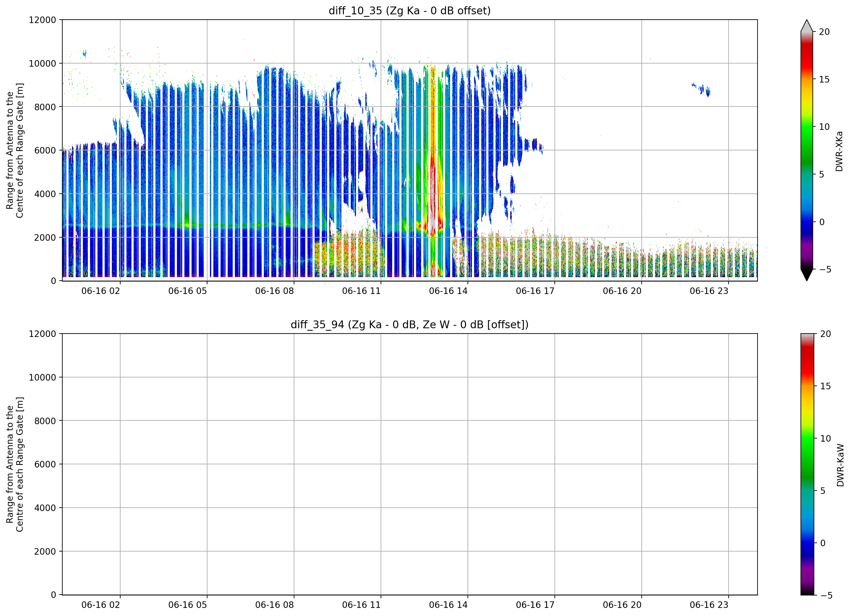851x616 pixels.
Task: Click the DWR-KaW colorbar label
Action: click(840, 465)
